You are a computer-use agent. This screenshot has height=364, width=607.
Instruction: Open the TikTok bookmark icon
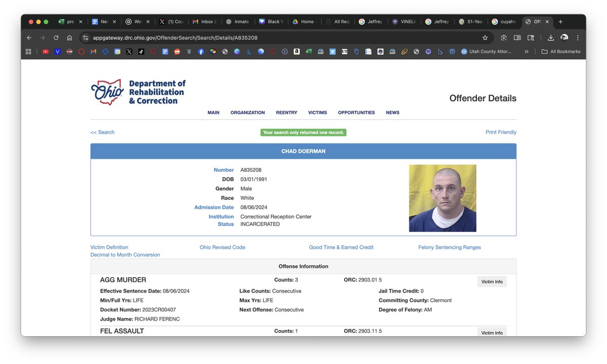click(141, 52)
